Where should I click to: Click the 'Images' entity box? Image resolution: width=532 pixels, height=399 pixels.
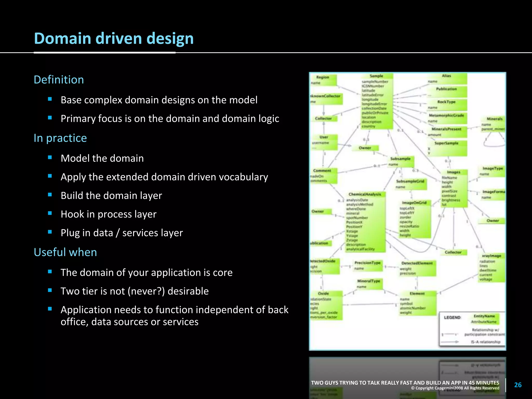coord(454,188)
